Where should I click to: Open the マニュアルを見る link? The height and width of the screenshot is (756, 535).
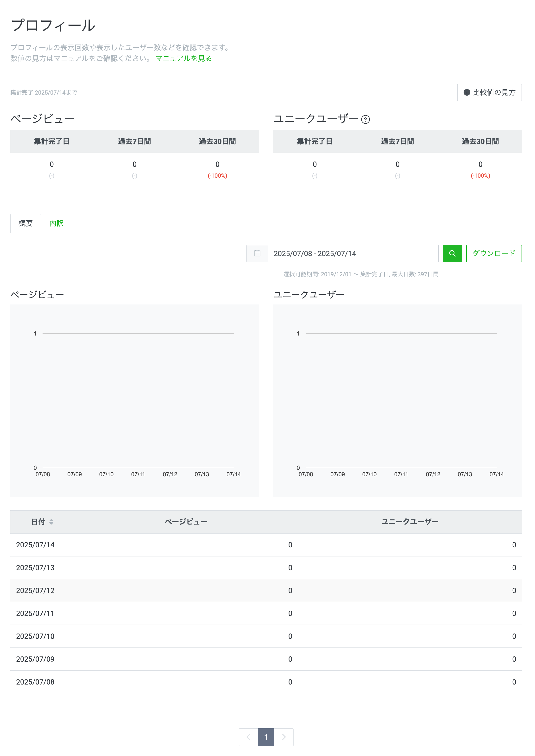(x=183, y=58)
